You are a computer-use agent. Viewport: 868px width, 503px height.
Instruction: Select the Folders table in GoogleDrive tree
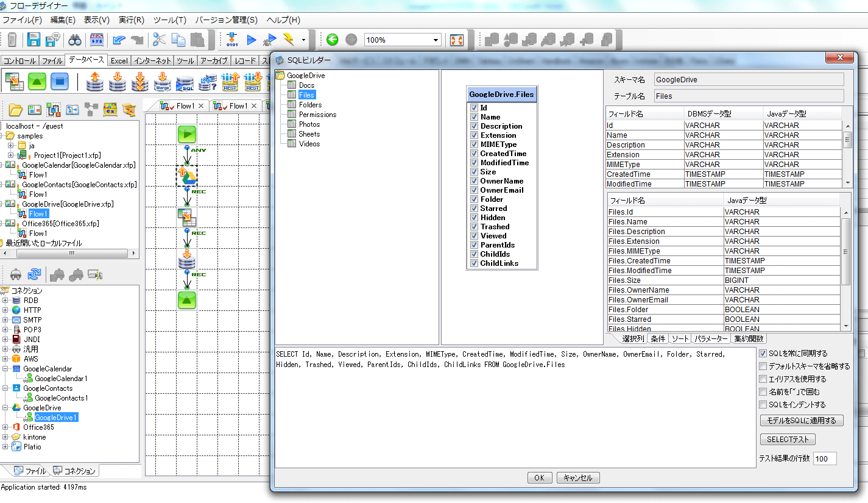(x=310, y=105)
